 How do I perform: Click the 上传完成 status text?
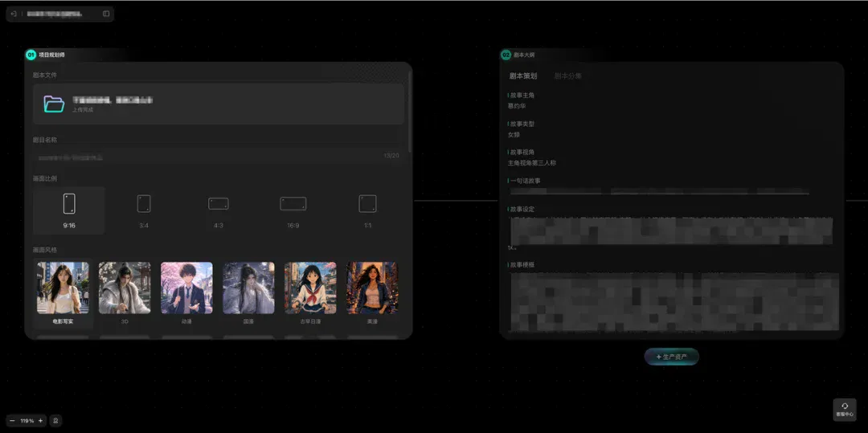click(x=83, y=110)
